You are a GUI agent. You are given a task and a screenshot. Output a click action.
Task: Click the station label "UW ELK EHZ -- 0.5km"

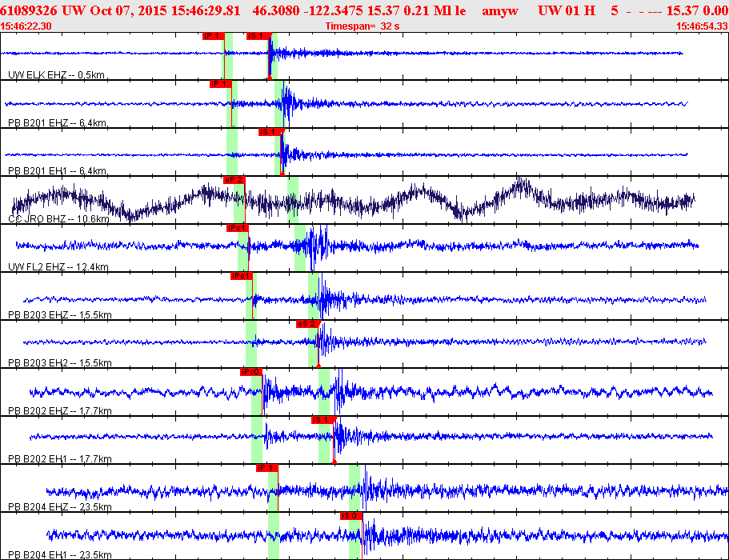point(56,75)
